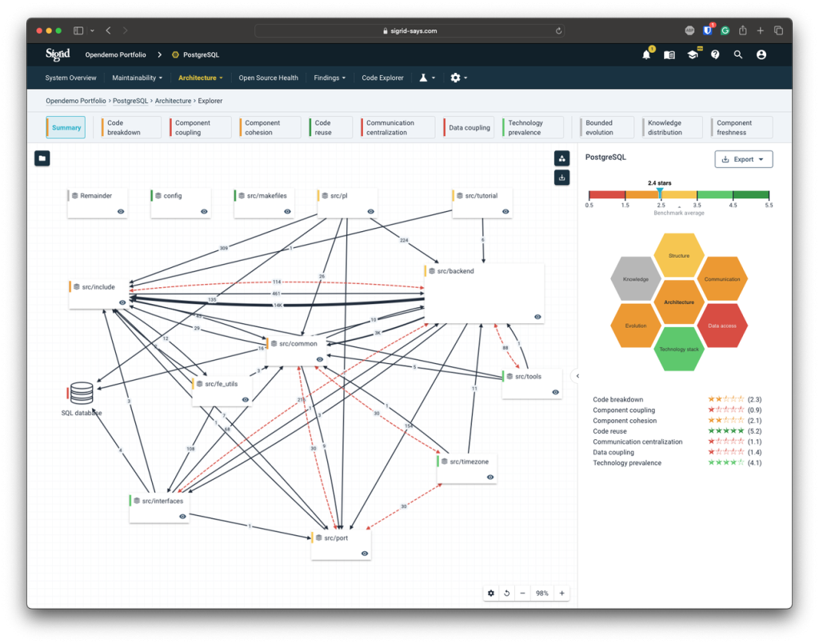Open the System Overview page
Image resolution: width=819 pixels, height=644 pixels.
pyautogui.click(x=70, y=78)
